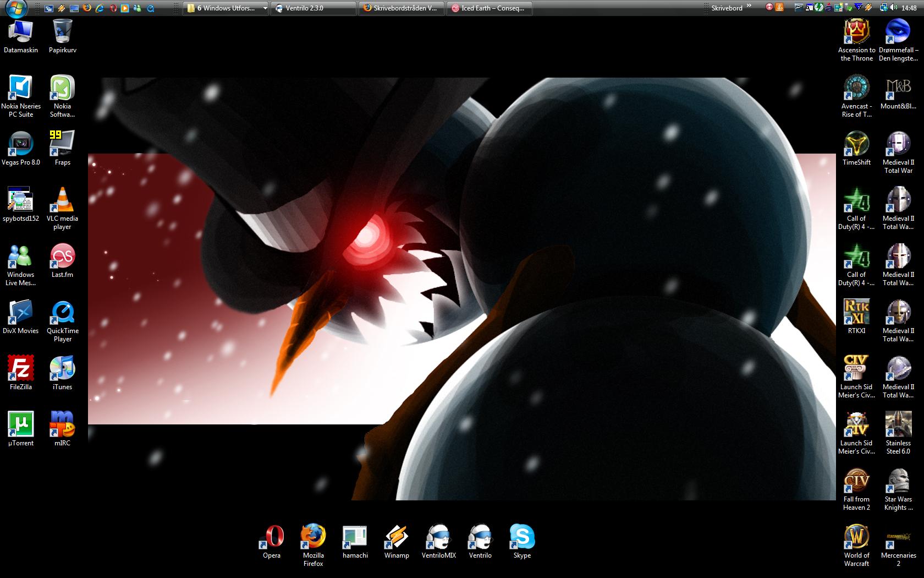Open Fall from Heaven 2
Screen dimensions: 924x578
point(857,489)
